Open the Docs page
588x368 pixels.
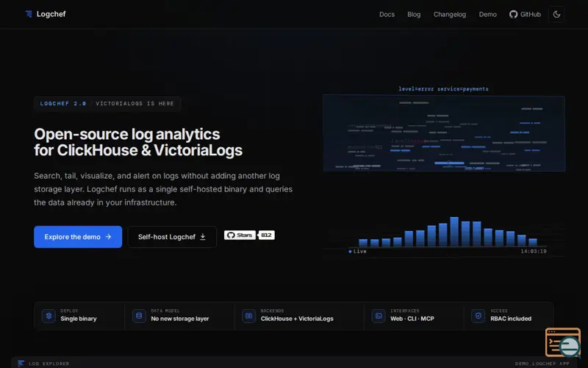pyautogui.click(x=387, y=14)
